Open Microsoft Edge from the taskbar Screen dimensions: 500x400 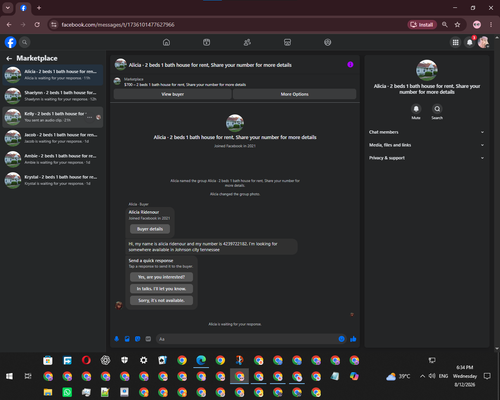[201, 360]
